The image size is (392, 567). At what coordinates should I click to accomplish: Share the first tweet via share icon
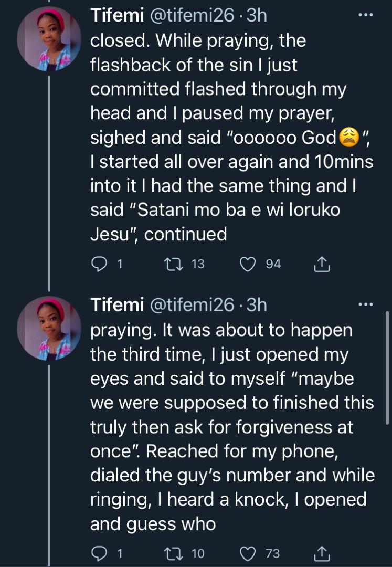(321, 265)
